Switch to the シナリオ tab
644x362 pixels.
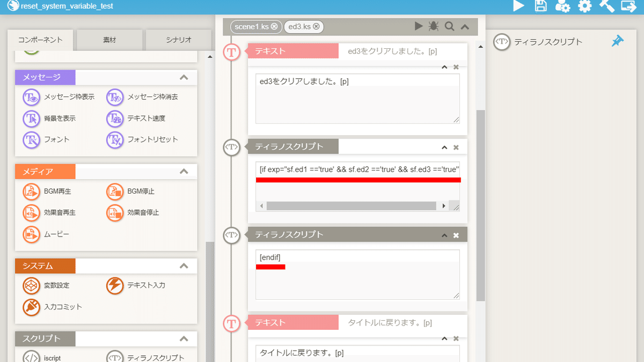[178, 40]
